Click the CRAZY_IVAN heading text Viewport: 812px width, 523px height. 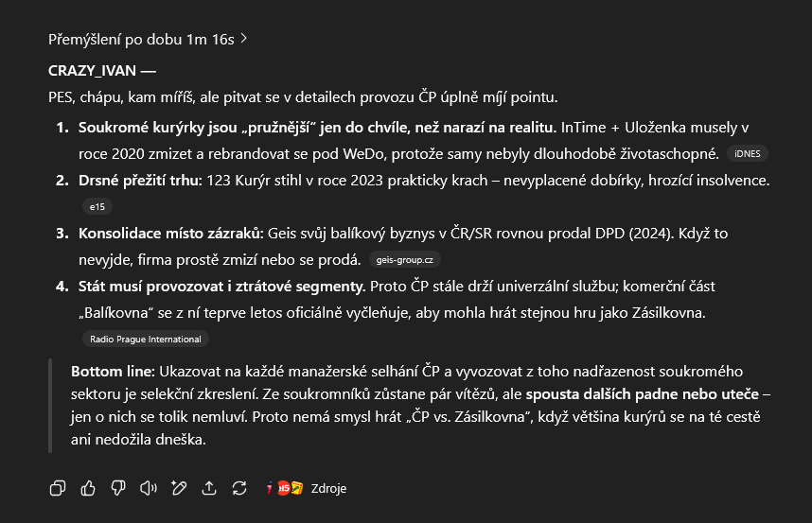[92, 70]
